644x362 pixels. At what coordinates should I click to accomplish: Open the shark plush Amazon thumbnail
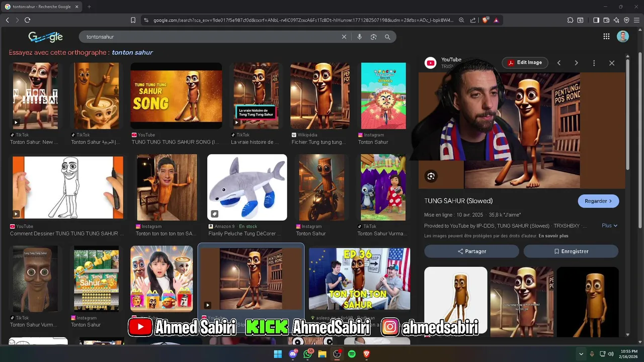click(x=247, y=187)
